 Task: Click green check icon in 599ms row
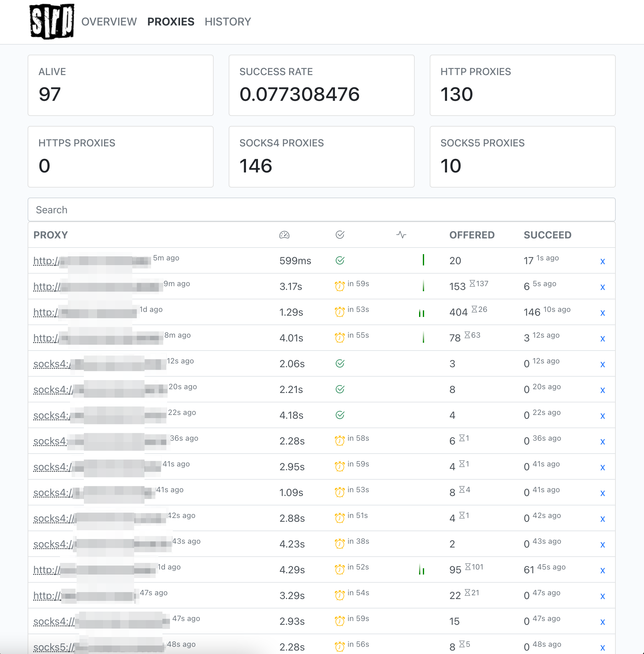(340, 260)
